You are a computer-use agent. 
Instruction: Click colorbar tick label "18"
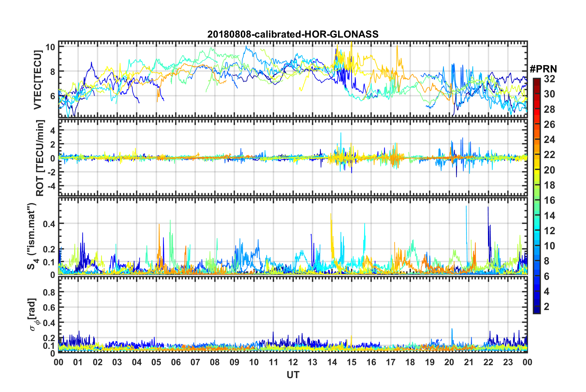click(549, 185)
